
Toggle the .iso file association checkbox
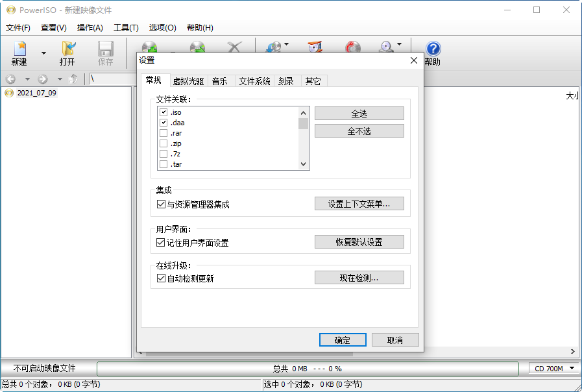coord(164,112)
